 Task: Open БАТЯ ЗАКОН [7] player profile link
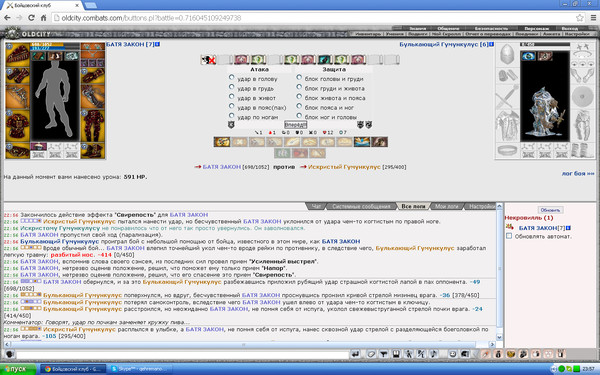click(x=130, y=44)
